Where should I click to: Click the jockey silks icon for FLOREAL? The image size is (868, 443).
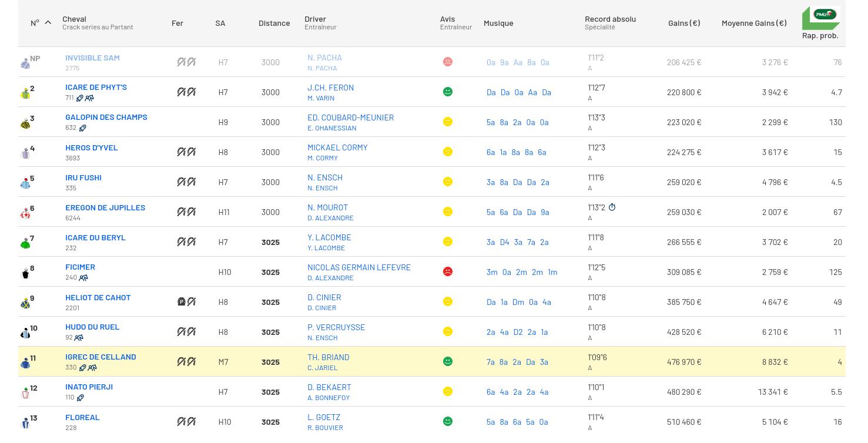25,422
